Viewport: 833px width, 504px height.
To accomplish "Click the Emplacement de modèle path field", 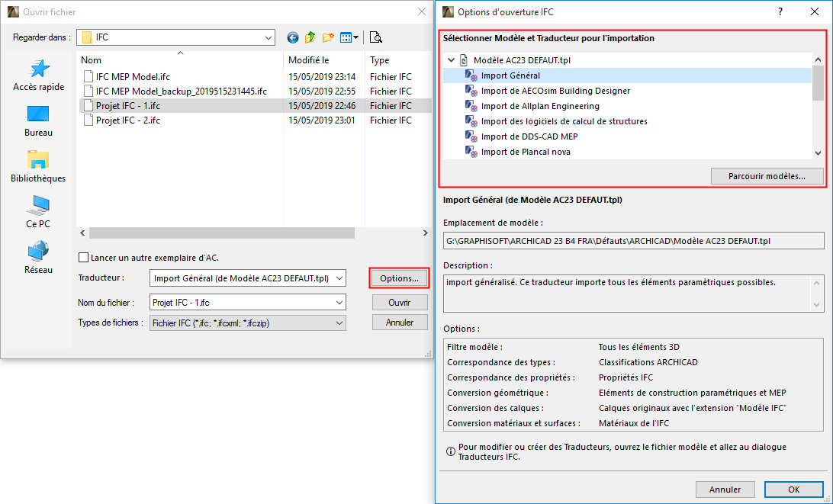I will coord(634,241).
